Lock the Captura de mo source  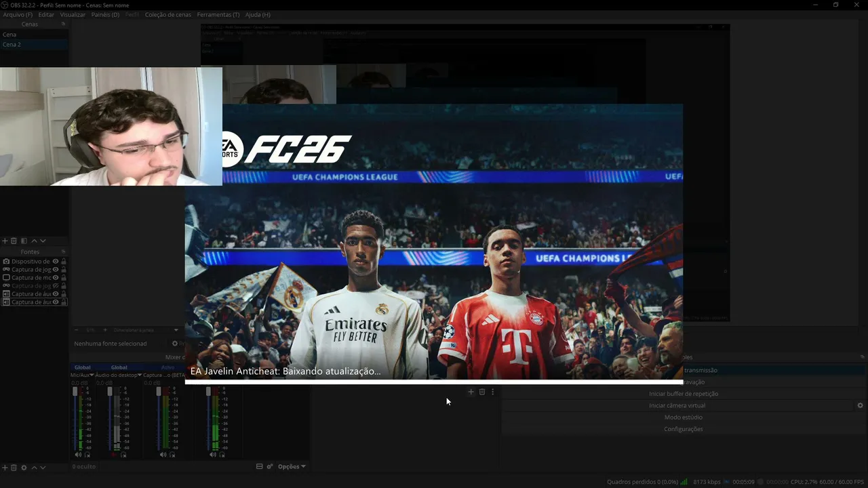[64, 277]
